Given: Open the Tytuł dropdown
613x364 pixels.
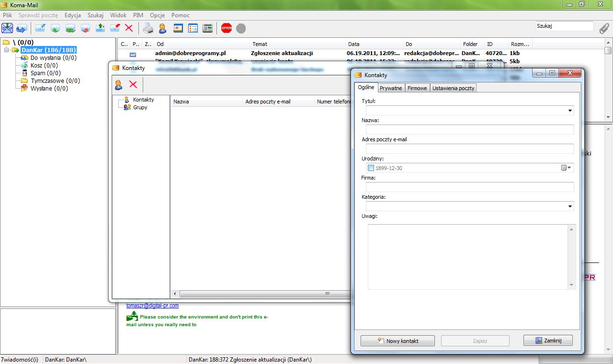Looking at the screenshot, I should [x=570, y=111].
